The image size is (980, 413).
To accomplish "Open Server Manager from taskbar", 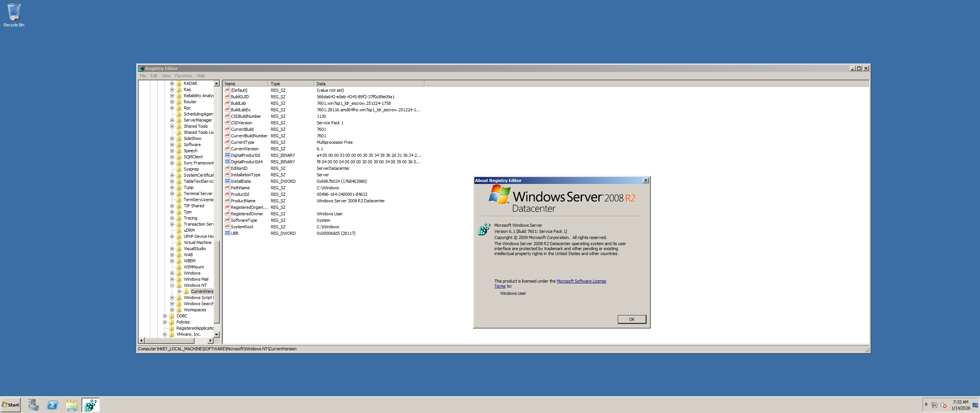I will coord(33,405).
